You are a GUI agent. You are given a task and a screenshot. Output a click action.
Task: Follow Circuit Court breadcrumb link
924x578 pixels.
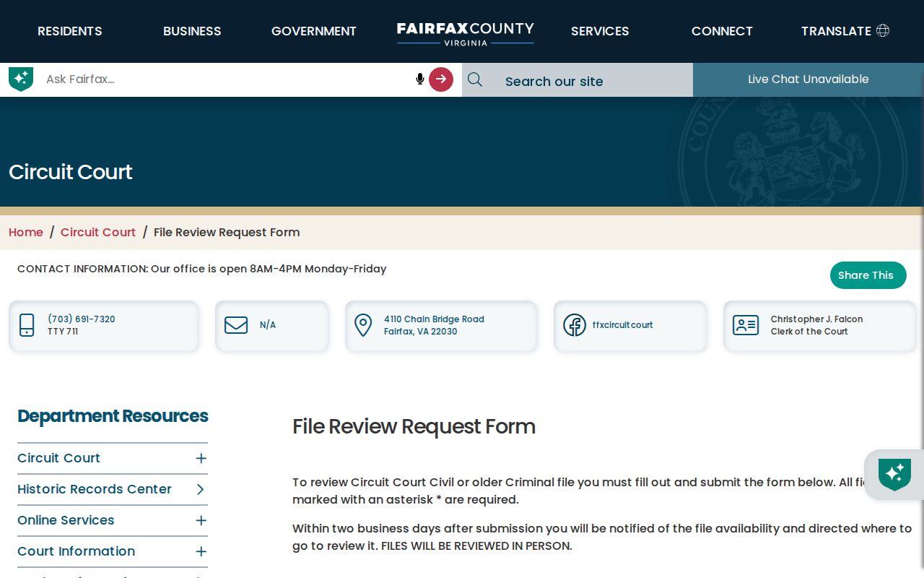click(98, 232)
